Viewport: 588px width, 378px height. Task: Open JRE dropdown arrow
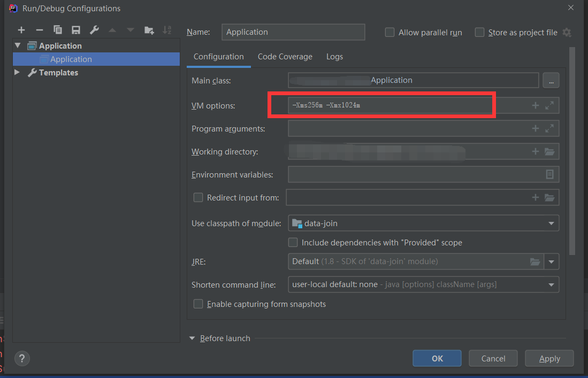[551, 261]
